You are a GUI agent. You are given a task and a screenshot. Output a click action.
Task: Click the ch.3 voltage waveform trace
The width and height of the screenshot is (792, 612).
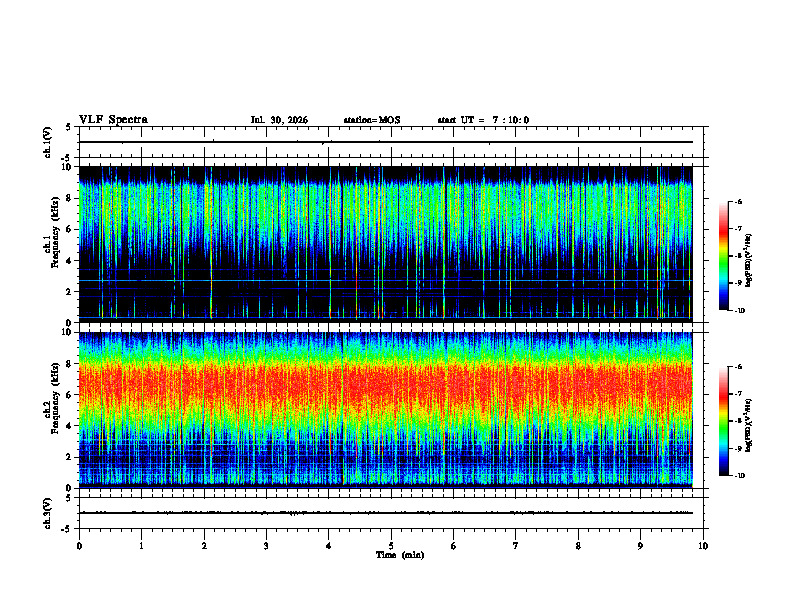386,513
